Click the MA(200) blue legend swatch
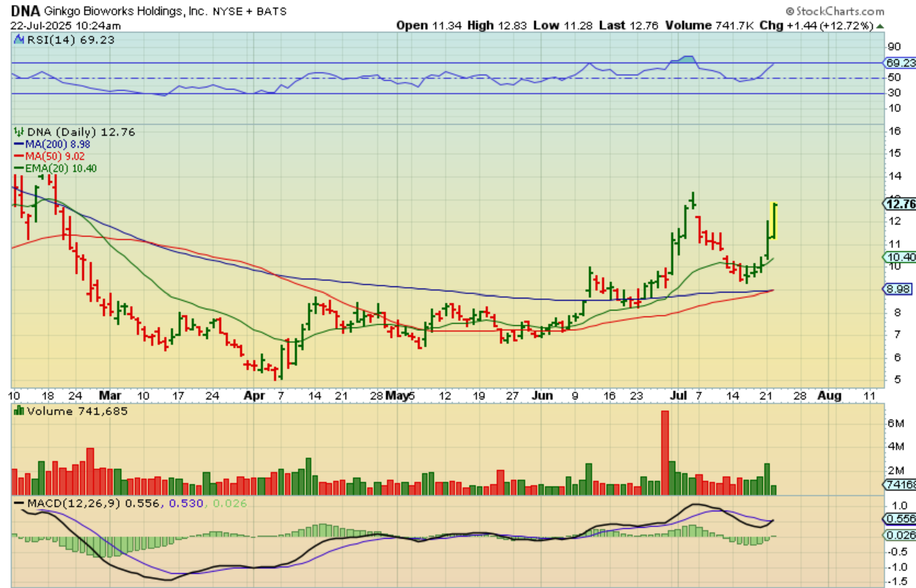The height and width of the screenshot is (588, 916). point(19,144)
